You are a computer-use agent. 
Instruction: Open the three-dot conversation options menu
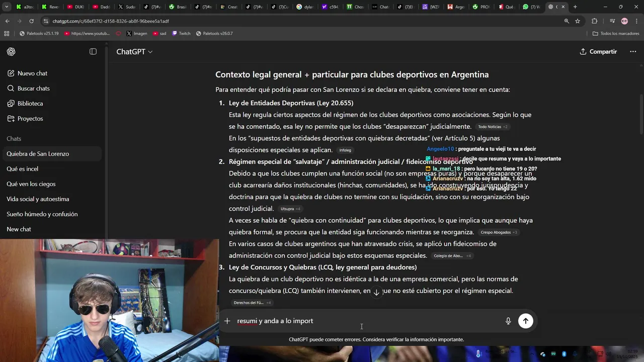(x=633, y=52)
